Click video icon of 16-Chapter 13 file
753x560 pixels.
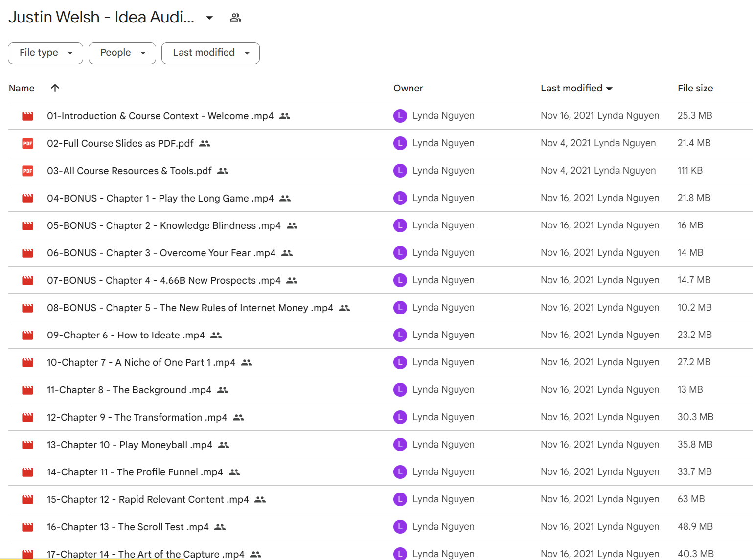(28, 527)
